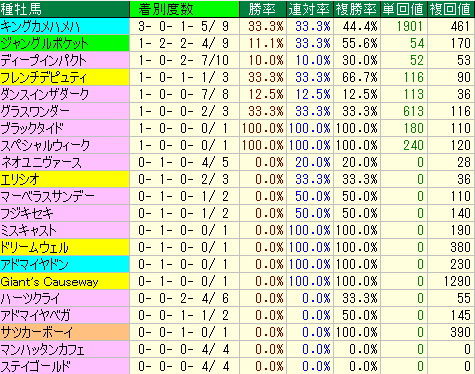This screenshot has width=475, height=374.
Task: Click the 1901 win return value for キングカメハメハ
Action: click(410, 26)
